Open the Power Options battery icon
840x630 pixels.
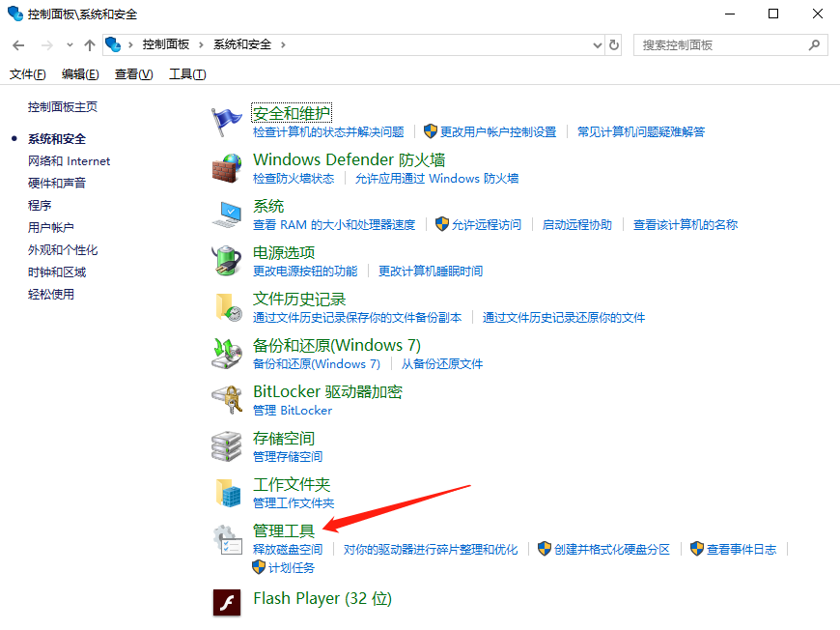[x=227, y=261]
